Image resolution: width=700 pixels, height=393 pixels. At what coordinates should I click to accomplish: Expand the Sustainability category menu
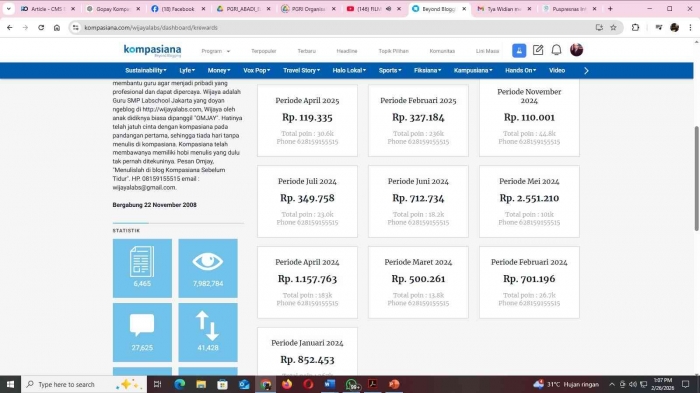(x=146, y=71)
